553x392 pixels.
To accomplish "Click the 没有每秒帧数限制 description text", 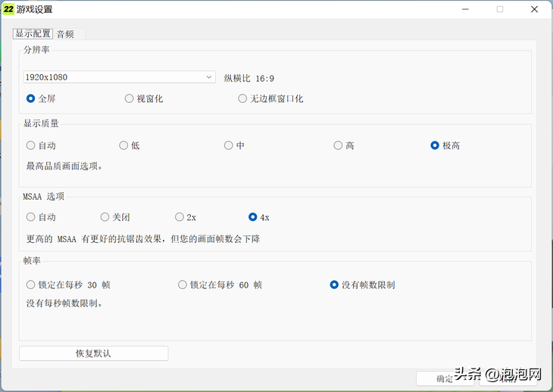I will tap(64, 303).
